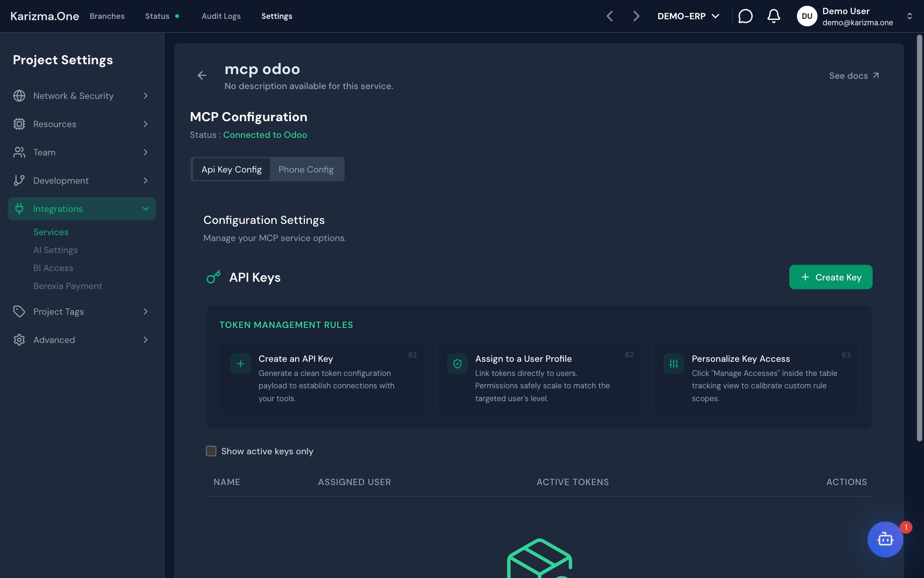Expand Team section chevron
Image resolution: width=924 pixels, height=578 pixels.
point(145,152)
